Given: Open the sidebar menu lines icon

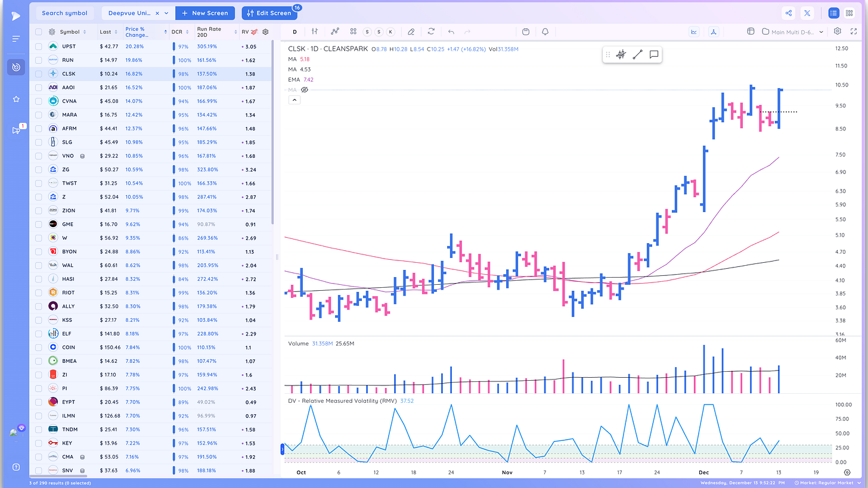Looking at the screenshot, I should pyautogui.click(x=16, y=39).
